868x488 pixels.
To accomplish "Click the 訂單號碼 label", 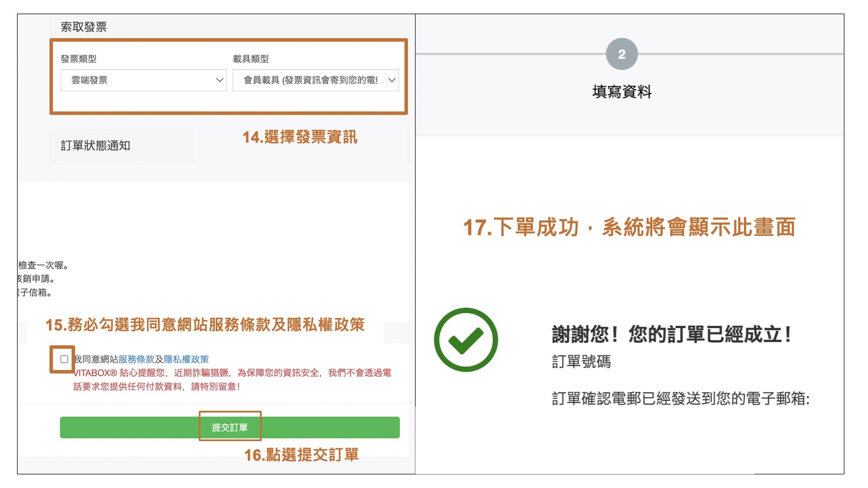I will [581, 361].
